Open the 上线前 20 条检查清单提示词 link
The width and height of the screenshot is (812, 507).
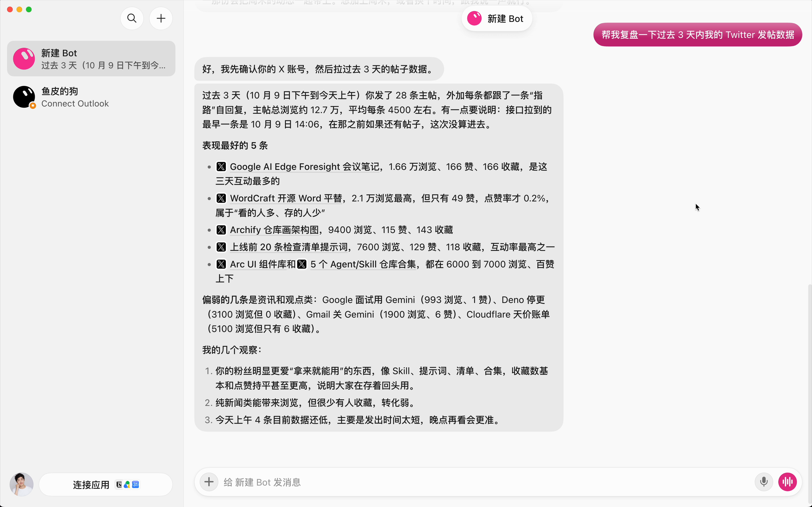[289, 247]
